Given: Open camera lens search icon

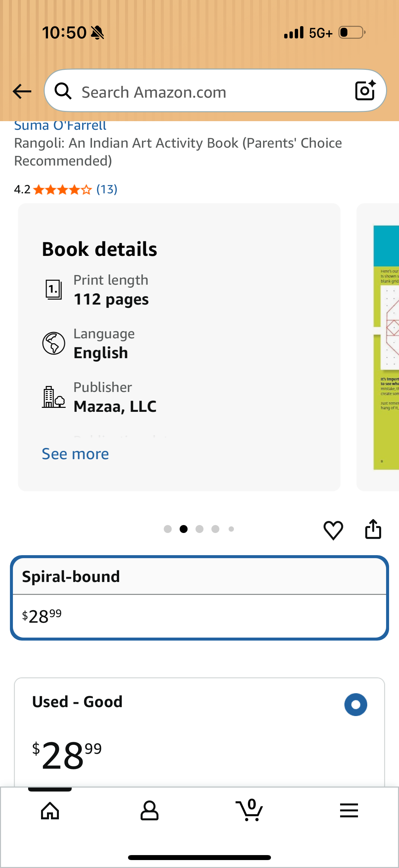Looking at the screenshot, I should 365,90.
